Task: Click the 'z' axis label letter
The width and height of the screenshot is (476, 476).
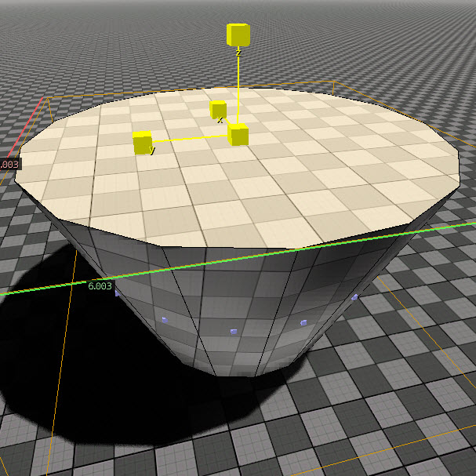Action: [238, 53]
